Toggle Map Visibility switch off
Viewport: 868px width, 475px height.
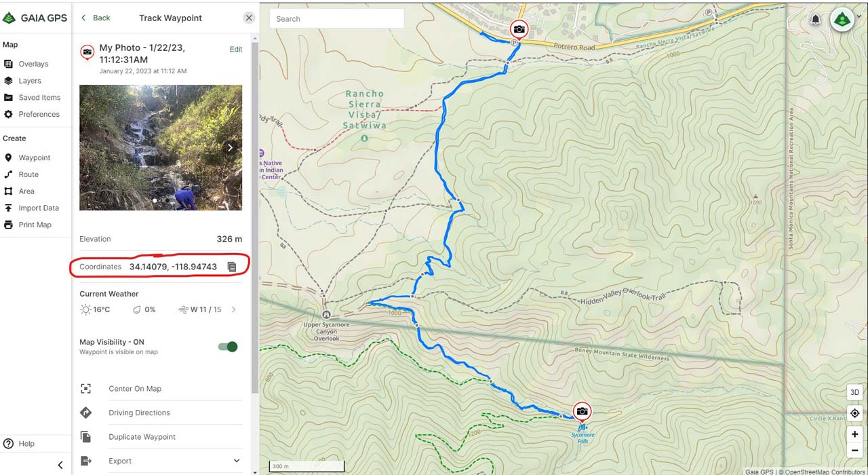(228, 347)
